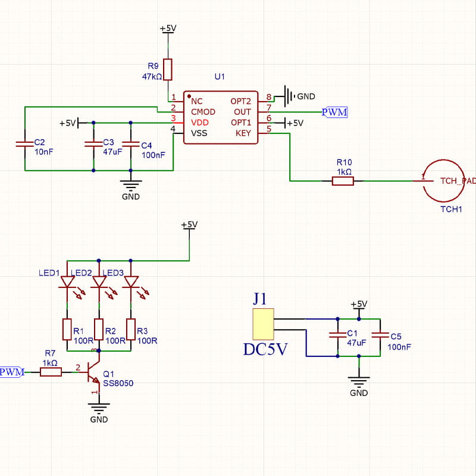Select capacitor C5 symbol
Screen dimensions: 476x476
tap(380, 335)
